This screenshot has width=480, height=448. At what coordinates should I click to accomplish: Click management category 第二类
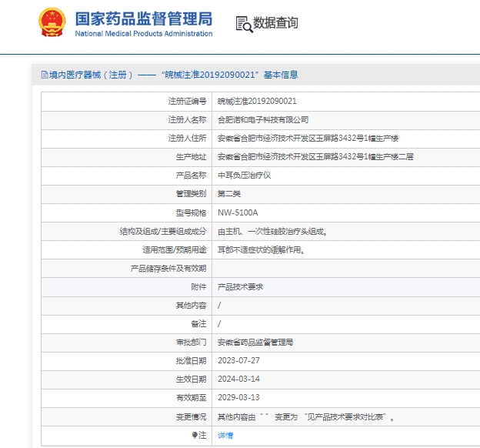click(229, 194)
